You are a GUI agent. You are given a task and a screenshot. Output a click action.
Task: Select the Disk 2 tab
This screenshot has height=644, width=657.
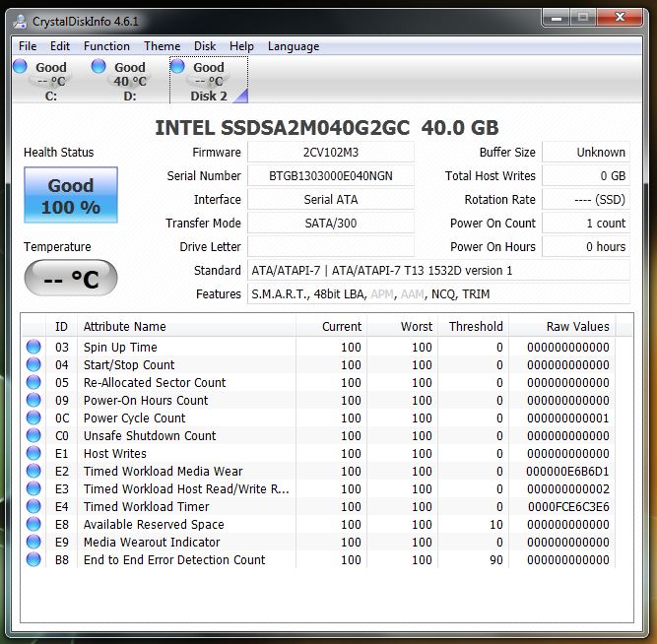209,81
